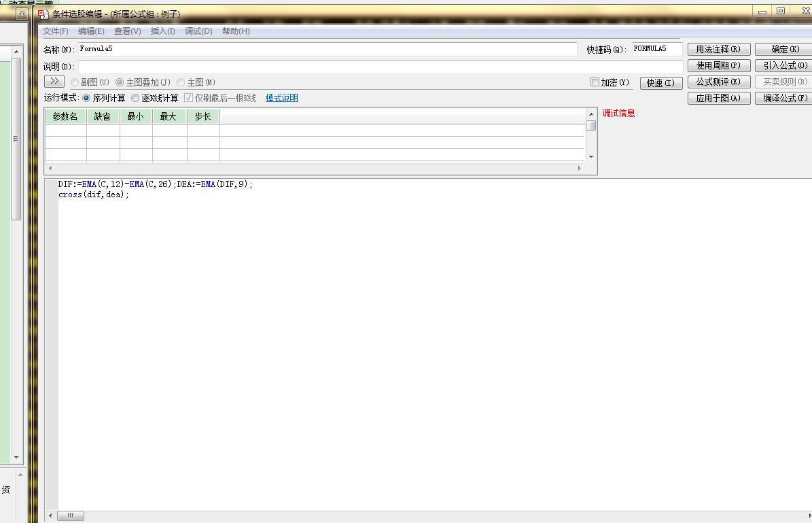Click the app icon in title bar
The width and height of the screenshot is (812, 523).
(43, 14)
